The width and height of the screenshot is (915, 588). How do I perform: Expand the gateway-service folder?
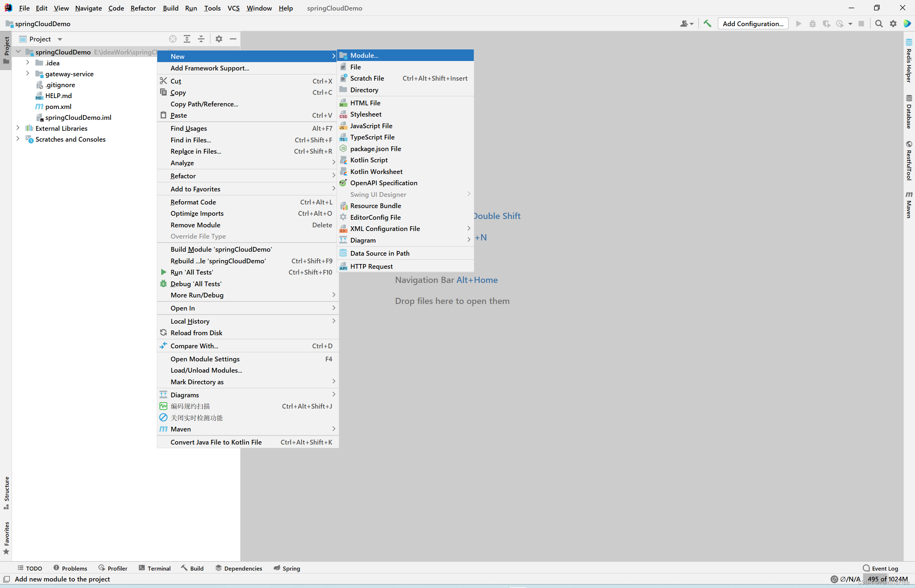pos(27,74)
